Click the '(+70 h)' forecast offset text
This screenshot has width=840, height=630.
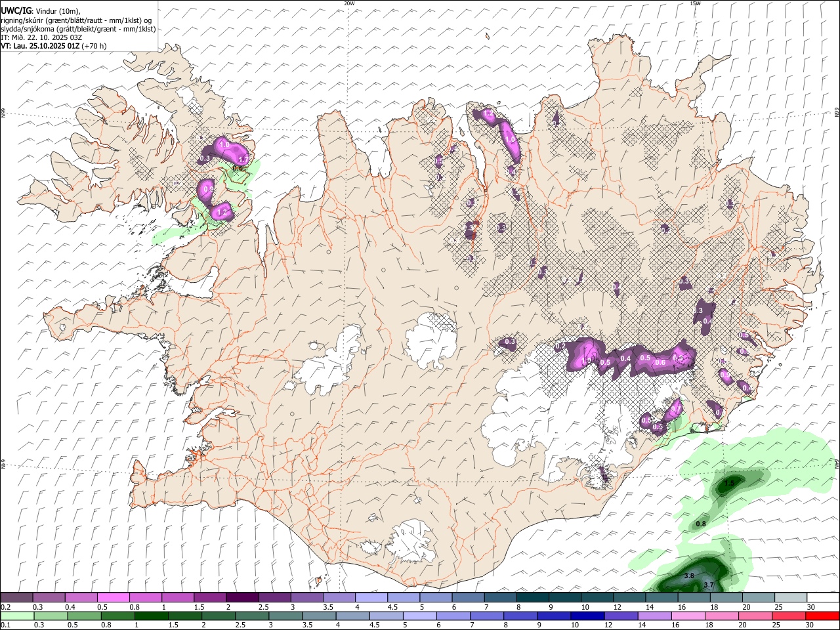tap(94, 46)
